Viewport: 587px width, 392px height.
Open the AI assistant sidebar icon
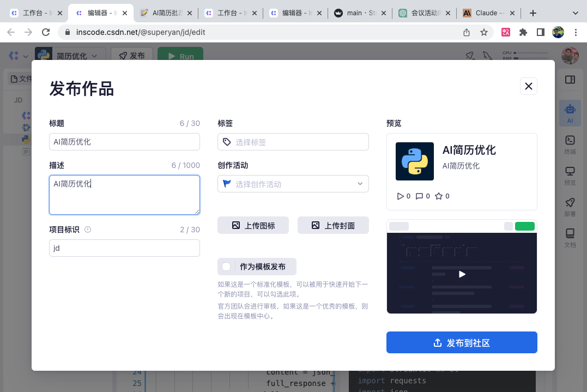(570, 113)
